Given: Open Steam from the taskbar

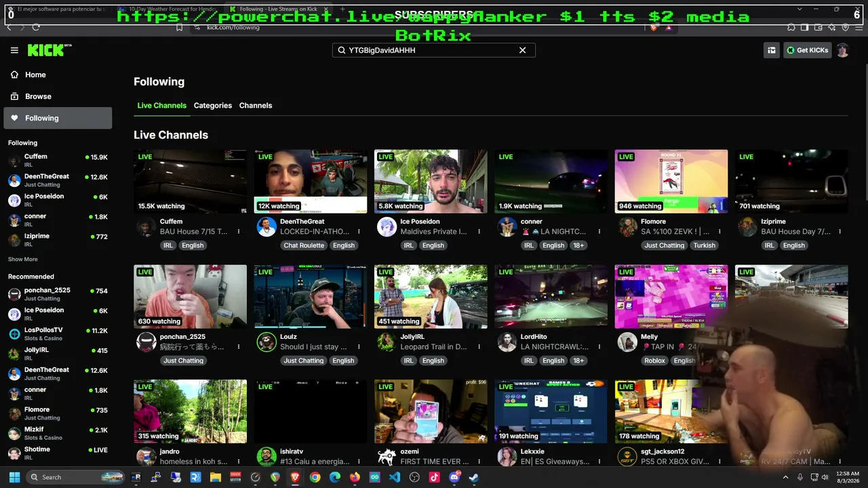Looking at the screenshot, I should coord(474,477).
